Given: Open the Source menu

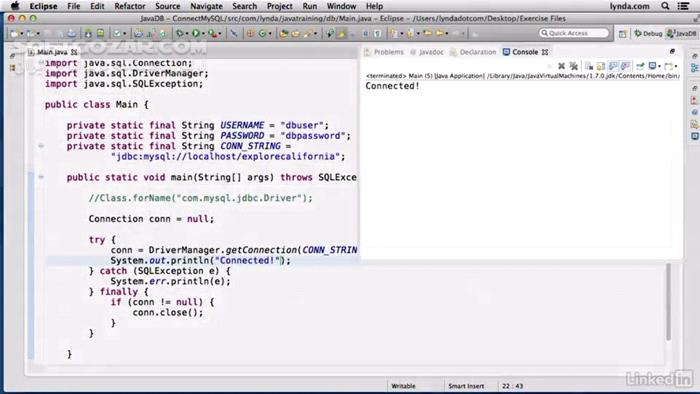Looking at the screenshot, I should coord(167,6).
